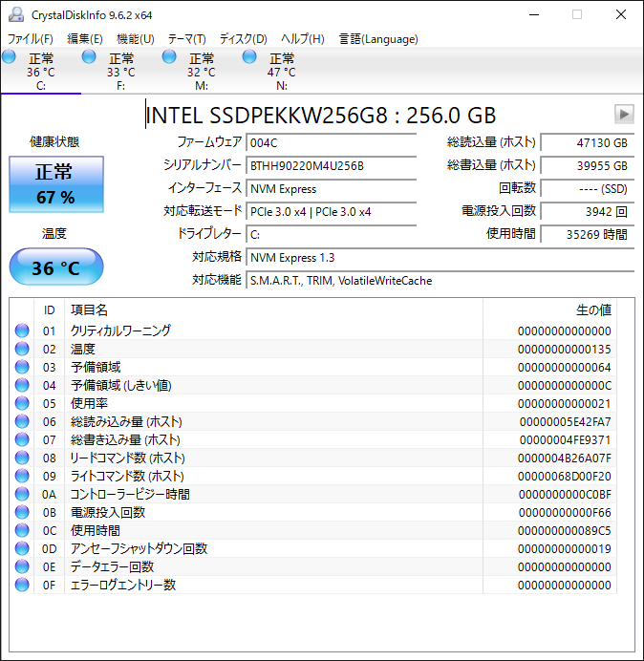This screenshot has width=644, height=661.
Task: Expand the 言語(Language) menu
Action: 378,39
